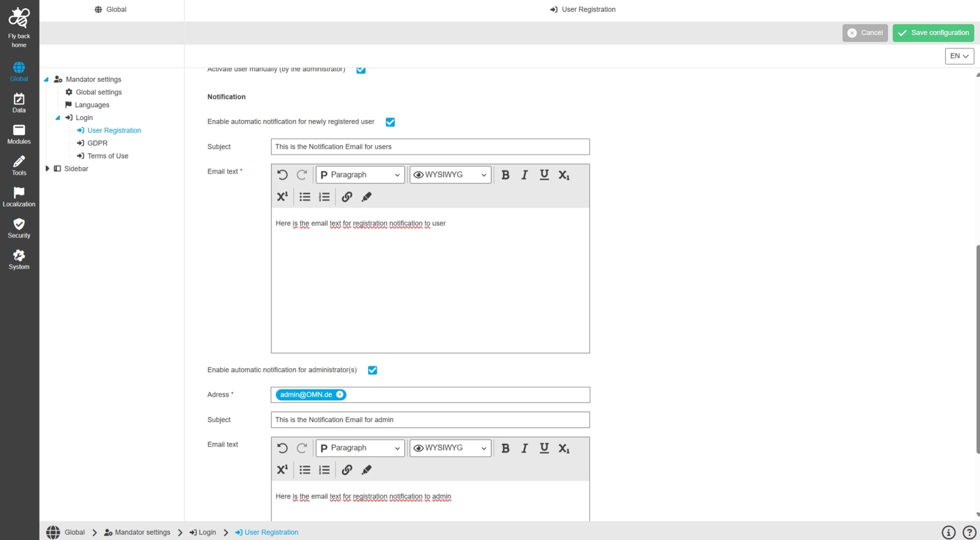Open Paragraph format dropdown in user email editor
The image size is (980, 540).
click(x=360, y=175)
